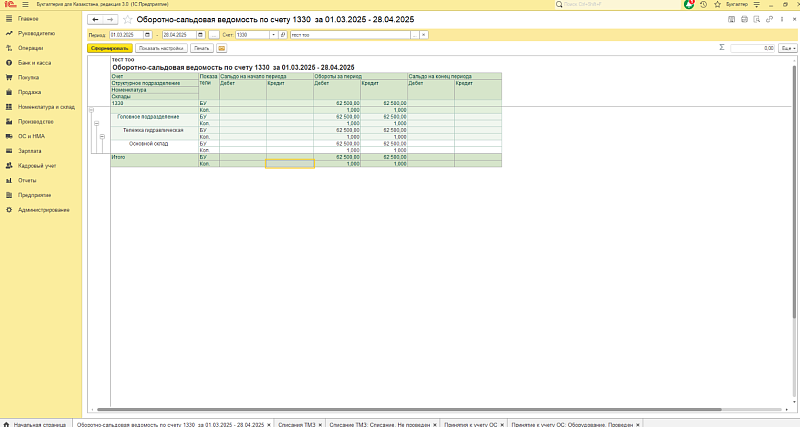
Task: Open the Зарплата section in sidebar
Action: 29,150
